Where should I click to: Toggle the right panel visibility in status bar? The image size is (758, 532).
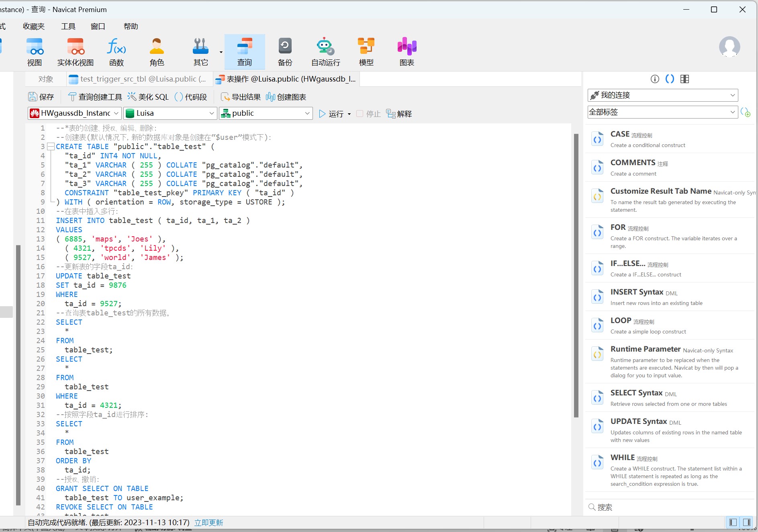(746, 522)
